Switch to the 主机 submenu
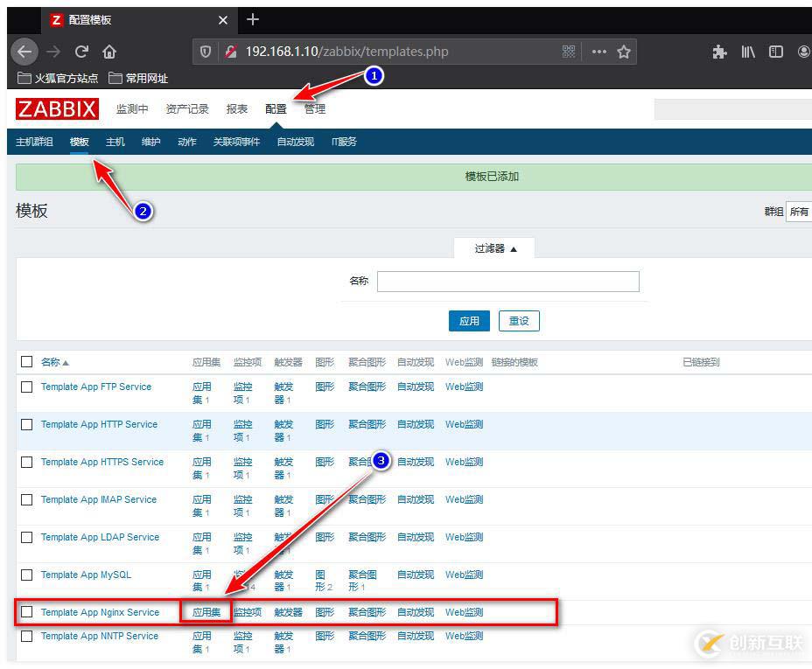This screenshot has width=812, height=669. coord(115,142)
